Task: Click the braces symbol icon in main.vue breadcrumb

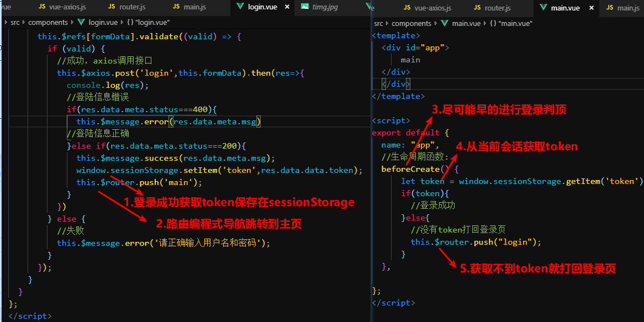Action: tap(493, 24)
